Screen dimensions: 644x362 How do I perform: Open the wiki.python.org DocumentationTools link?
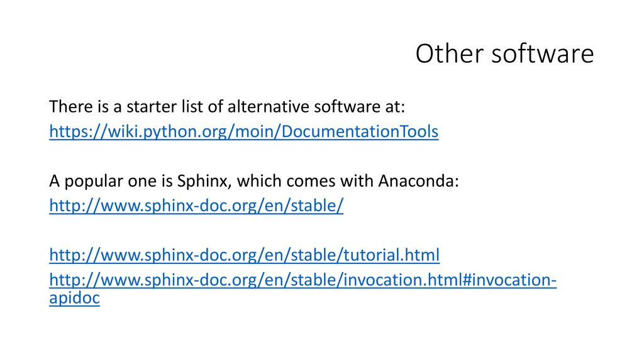click(x=243, y=132)
